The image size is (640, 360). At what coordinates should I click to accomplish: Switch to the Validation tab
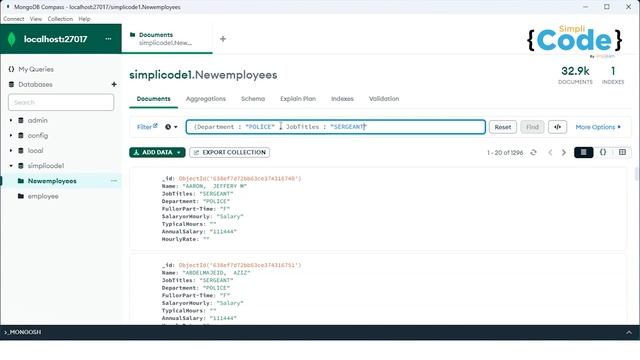click(384, 99)
